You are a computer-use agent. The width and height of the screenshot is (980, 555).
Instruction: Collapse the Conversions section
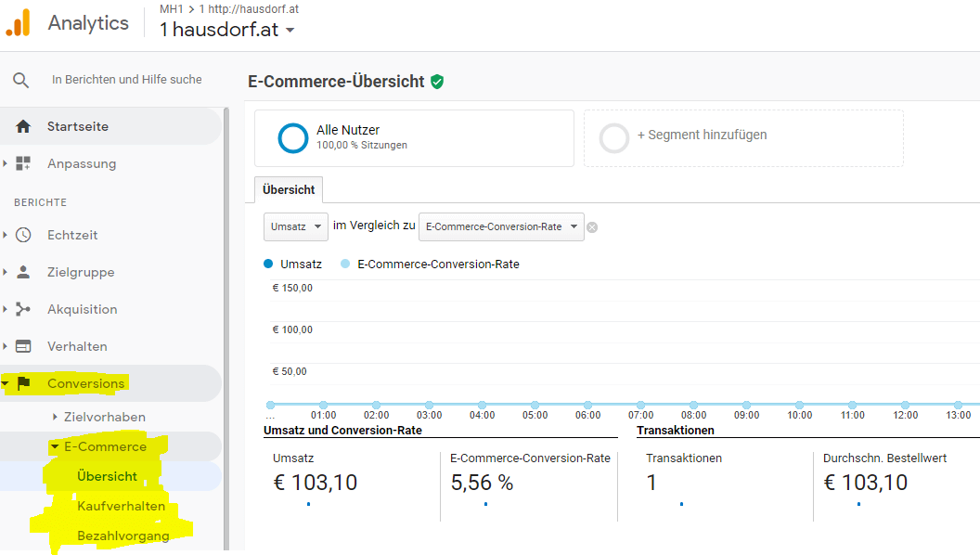(85, 383)
